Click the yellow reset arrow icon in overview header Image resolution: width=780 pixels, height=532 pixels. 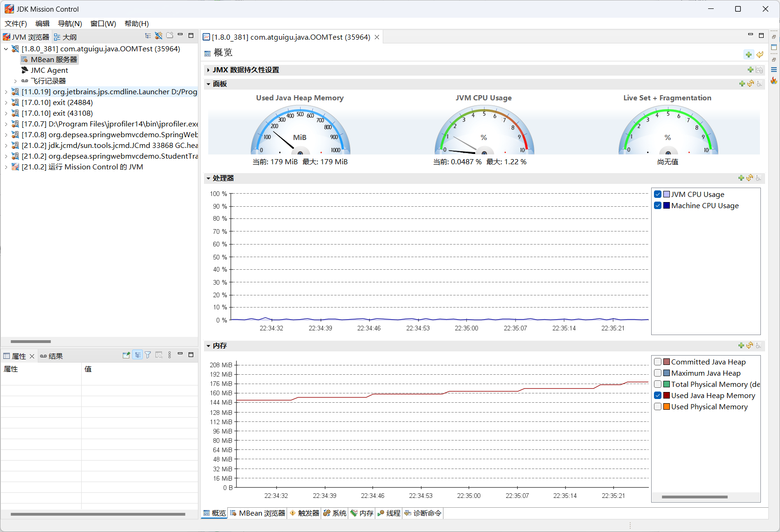760,55
